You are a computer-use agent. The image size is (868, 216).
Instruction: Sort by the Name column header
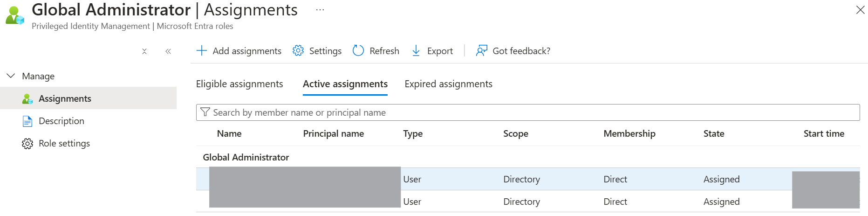[229, 133]
